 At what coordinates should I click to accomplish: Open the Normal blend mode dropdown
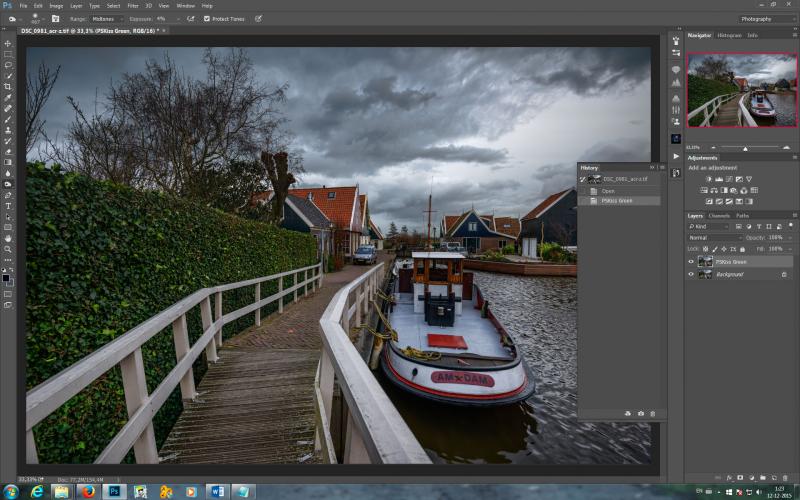pyautogui.click(x=714, y=238)
